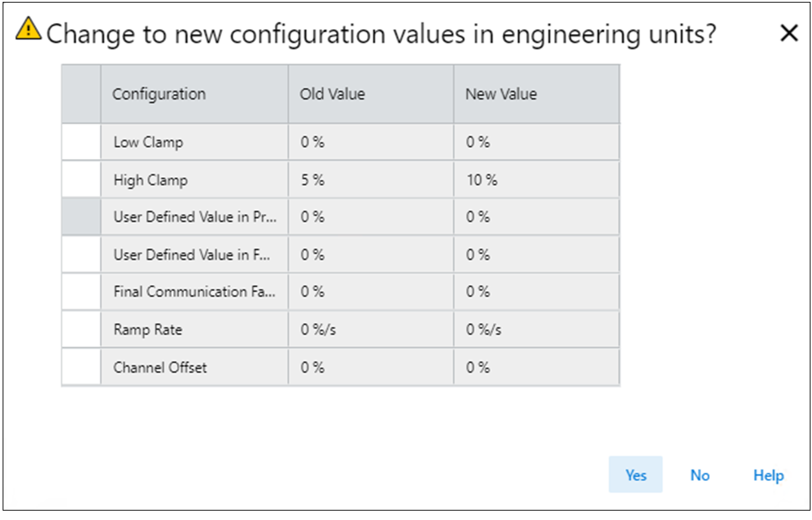Click the Ramp Rate new value 0 %/s

click(x=483, y=330)
